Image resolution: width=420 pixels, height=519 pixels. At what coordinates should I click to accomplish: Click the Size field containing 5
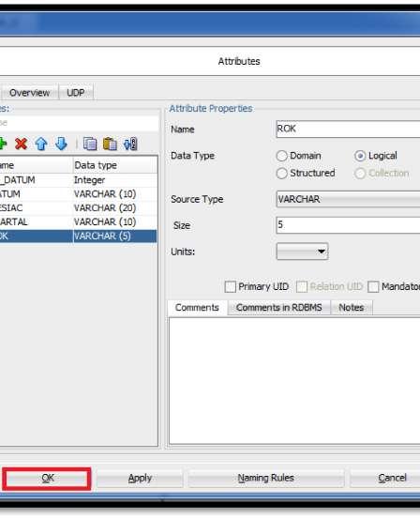coord(348,225)
